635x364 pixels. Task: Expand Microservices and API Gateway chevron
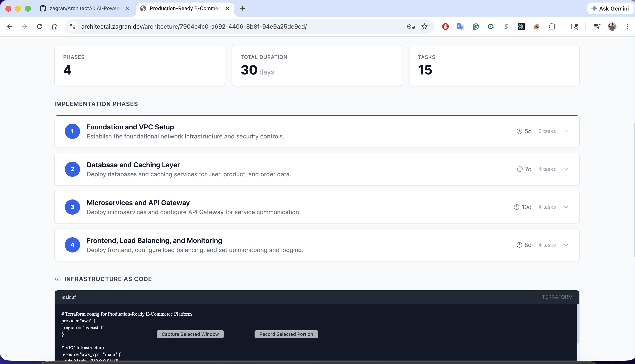tap(566, 207)
